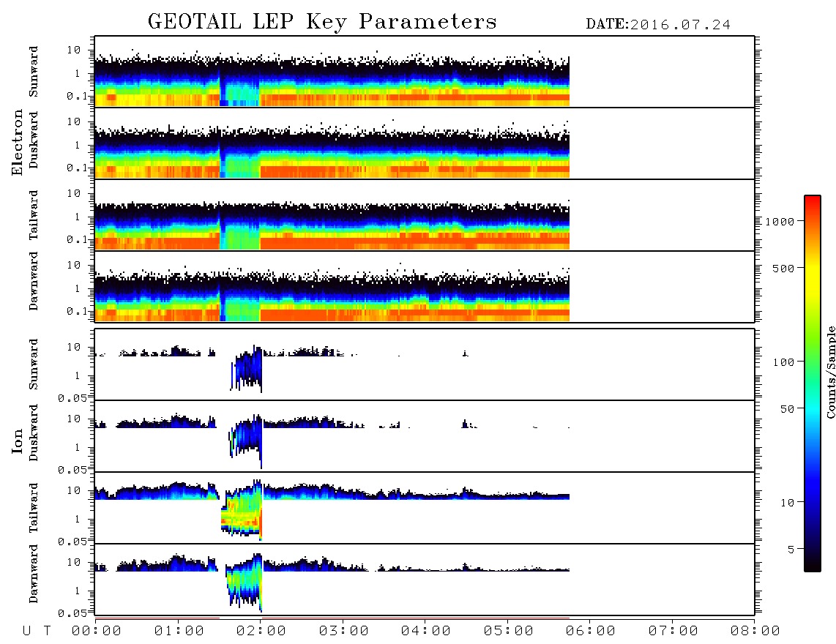
Task: Click the Electron Duskward spectrogram panel
Action: click(x=425, y=143)
